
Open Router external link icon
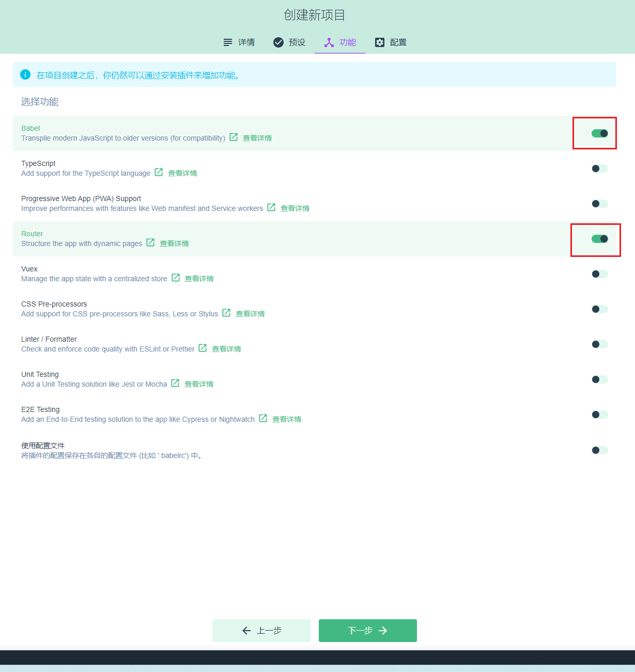pyautogui.click(x=150, y=242)
